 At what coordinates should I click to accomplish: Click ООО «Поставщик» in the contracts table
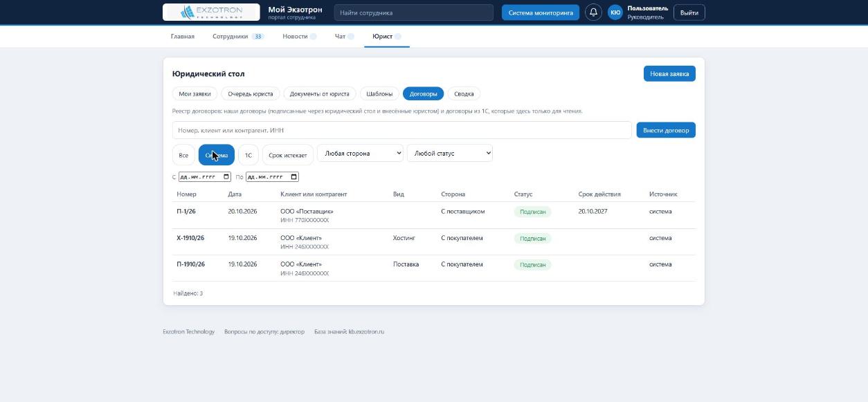click(x=307, y=211)
